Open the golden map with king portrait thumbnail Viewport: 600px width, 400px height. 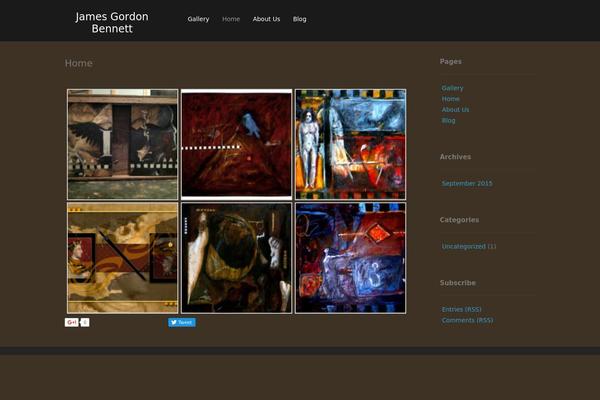[x=122, y=258]
